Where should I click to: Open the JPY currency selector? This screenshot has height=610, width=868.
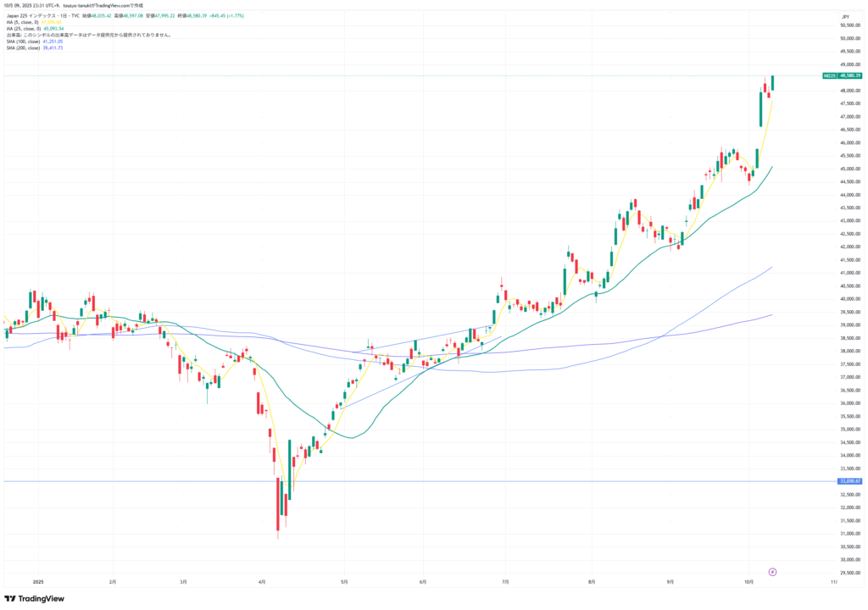coord(844,17)
